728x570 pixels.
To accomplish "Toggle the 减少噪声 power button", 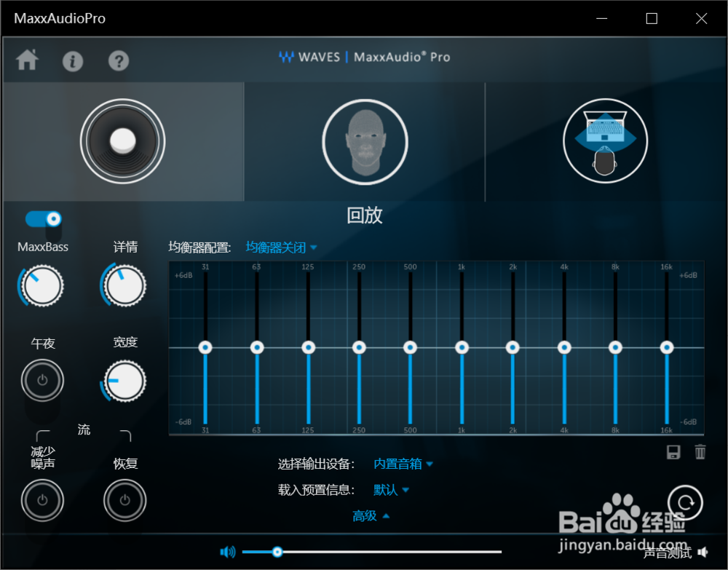I will click(x=42, y=500).
